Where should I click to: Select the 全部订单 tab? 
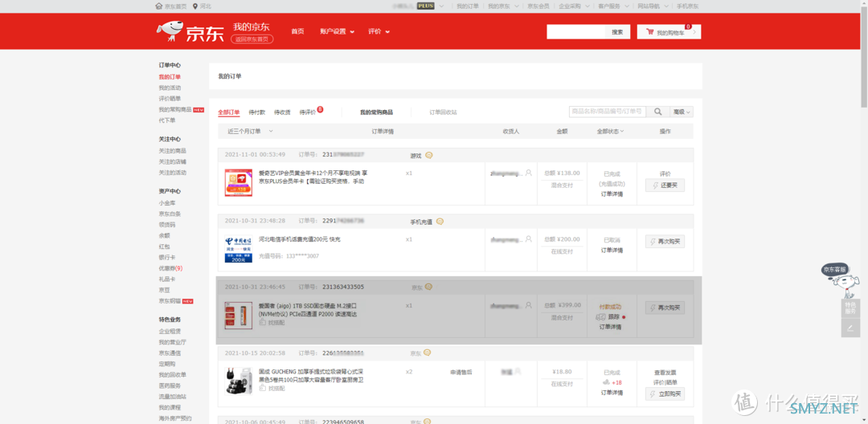[x=228, y=112]
